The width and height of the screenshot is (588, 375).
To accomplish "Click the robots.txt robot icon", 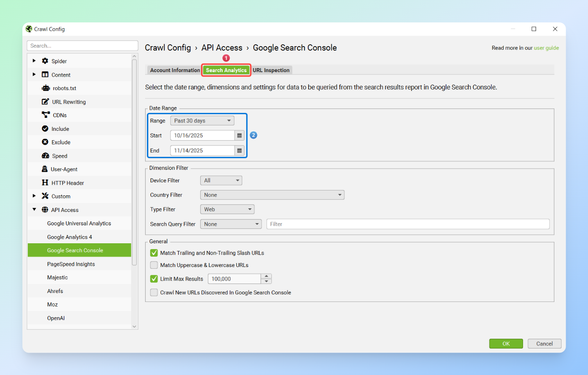I will pos(45,88).
